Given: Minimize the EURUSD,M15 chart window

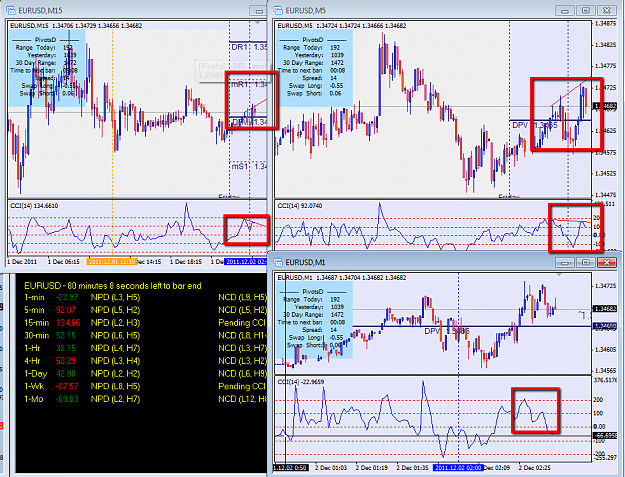Looking at the screenshot, I should 258,11.
